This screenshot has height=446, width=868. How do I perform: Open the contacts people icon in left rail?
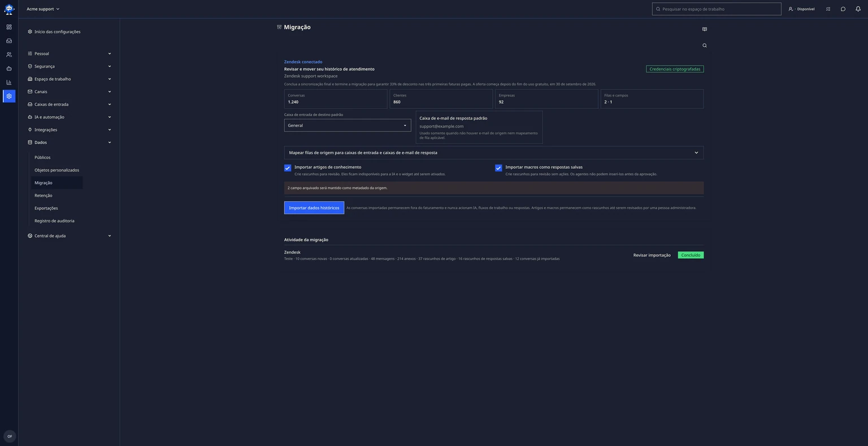(9, 55)
